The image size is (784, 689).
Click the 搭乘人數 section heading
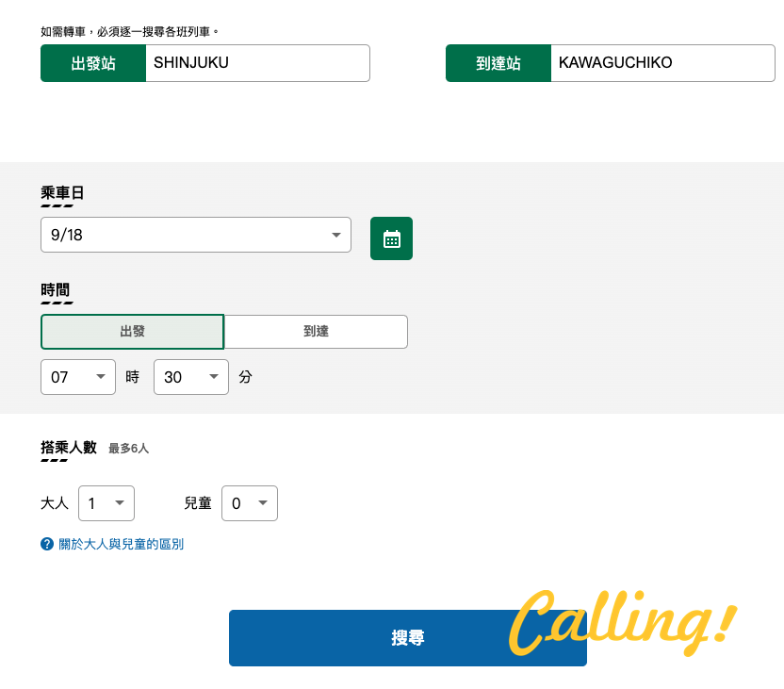pos(69,447)
